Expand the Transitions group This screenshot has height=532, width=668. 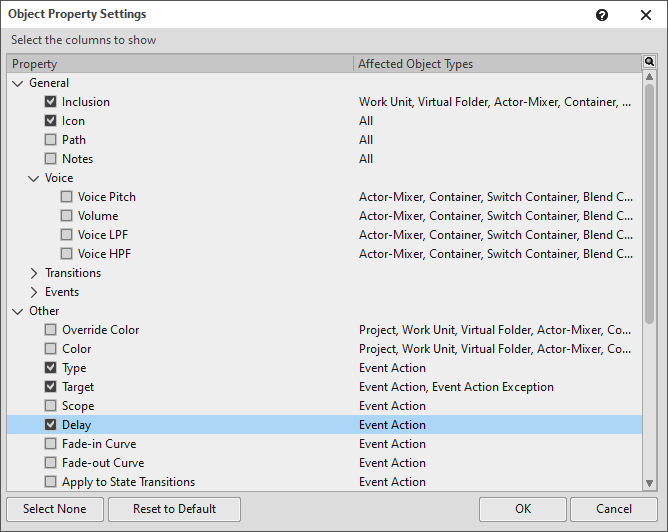[34, 273]
